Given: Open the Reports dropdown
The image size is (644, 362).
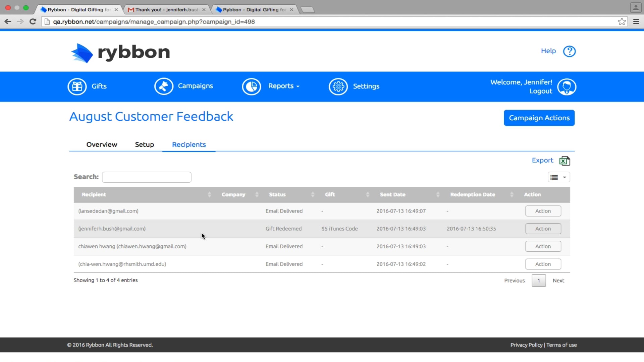Looking at the screenshot, I should tap(283, 86).
